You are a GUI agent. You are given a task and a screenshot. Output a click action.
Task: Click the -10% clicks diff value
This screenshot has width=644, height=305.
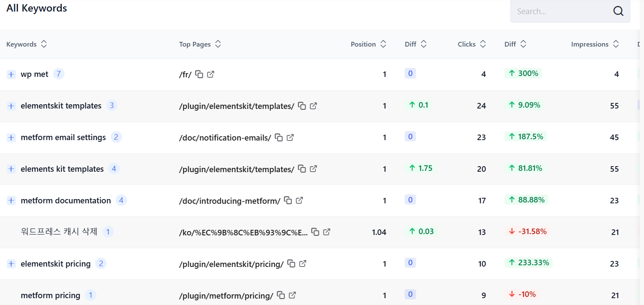pyautogui.click(x=522, y=294)
